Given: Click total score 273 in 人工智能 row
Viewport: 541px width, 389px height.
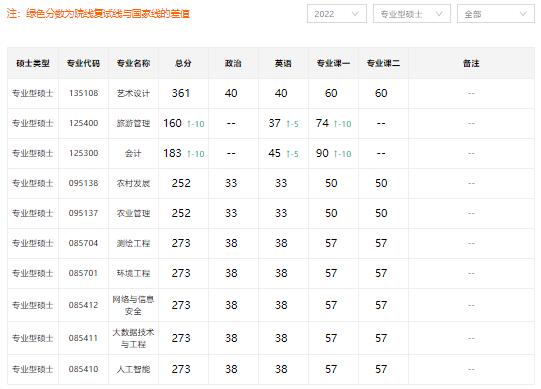Looking at the screenshot, I should point(181,369).
